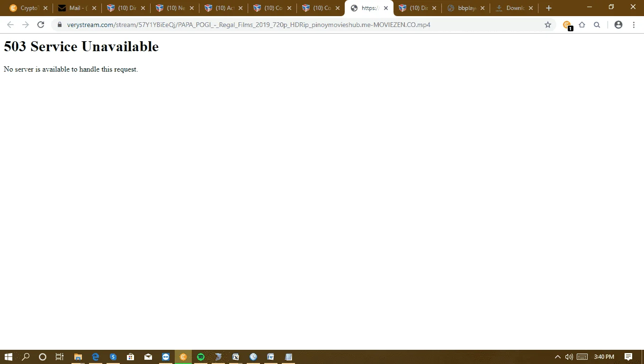Close the Downlo tab
The width and height of the screenshot is (644, 364).
point(531,8)
